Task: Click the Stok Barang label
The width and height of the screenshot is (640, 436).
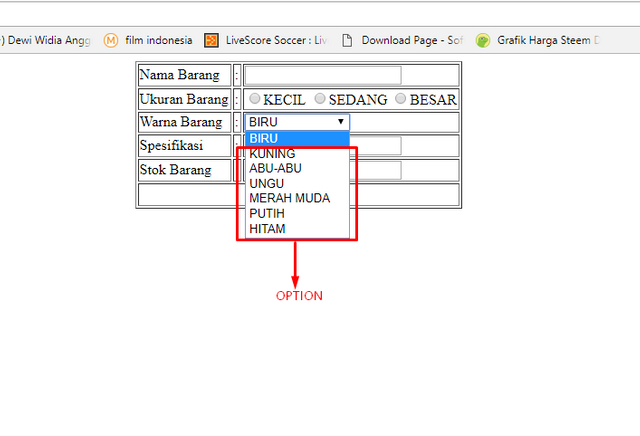Action: click(176, 170)
